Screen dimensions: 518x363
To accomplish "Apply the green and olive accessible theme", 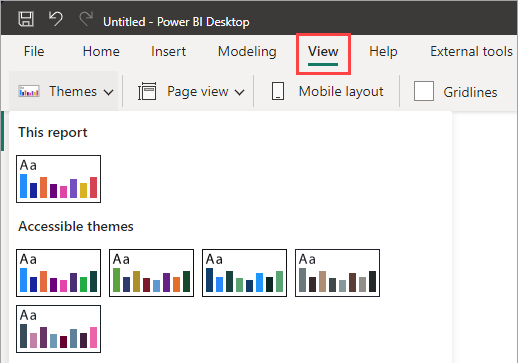I will point(151,273).
